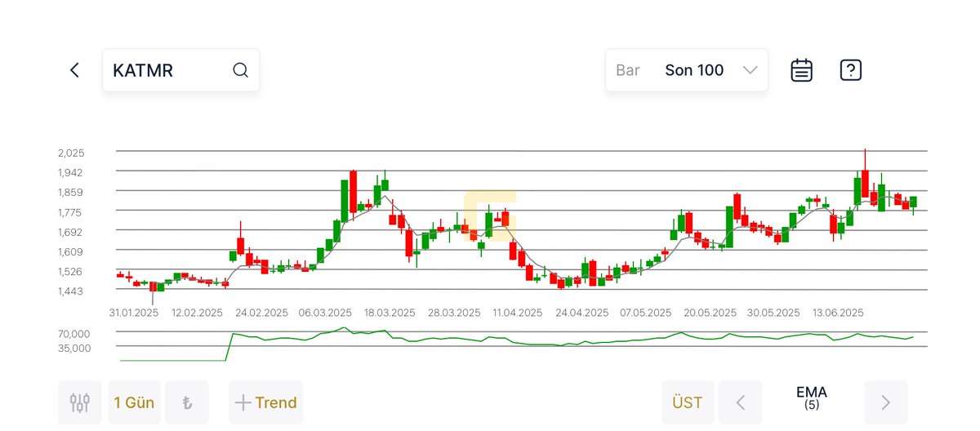
Task: Click the 13.06.2025 date label
Action: (x=838, y=313)
